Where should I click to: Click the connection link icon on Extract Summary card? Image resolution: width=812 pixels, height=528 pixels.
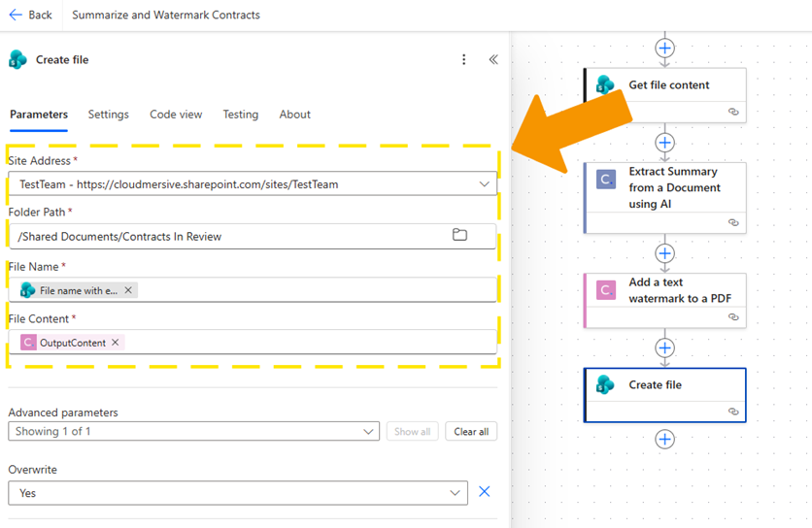pos(733,222)
